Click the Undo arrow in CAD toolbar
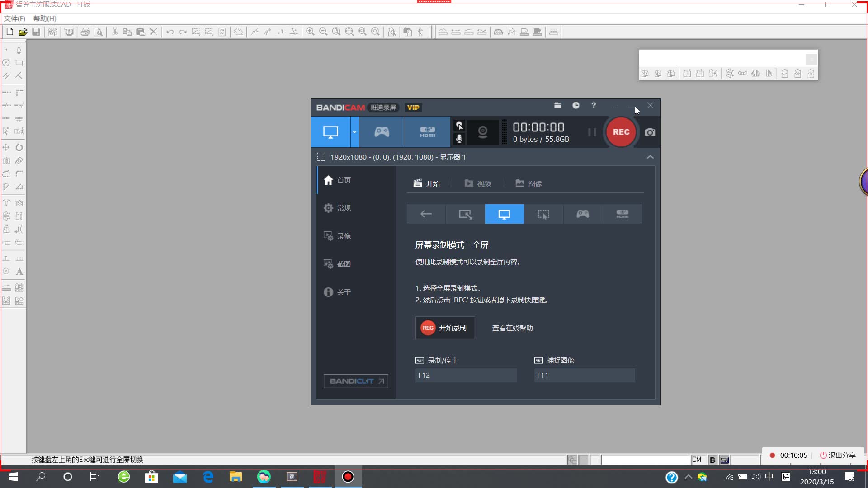The height and width of the screenshot is (488, 868). click(x=170, y=32)
